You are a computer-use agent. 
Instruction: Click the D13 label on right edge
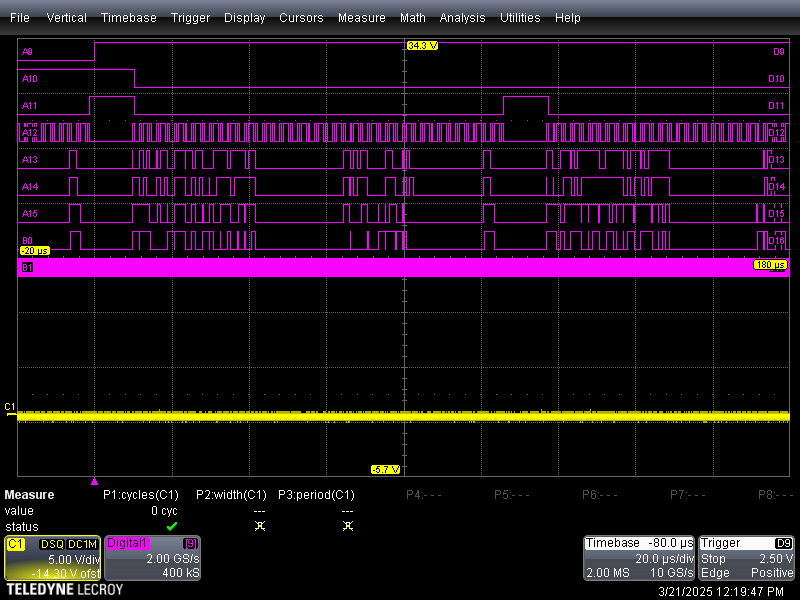click(x=776, y=160)
